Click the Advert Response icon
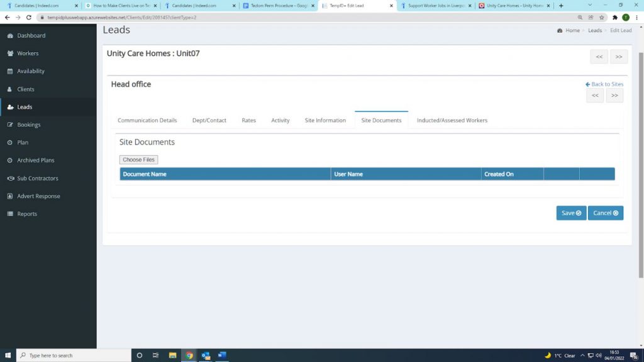This screenshot has width=644, height=362. coord(10,196)
